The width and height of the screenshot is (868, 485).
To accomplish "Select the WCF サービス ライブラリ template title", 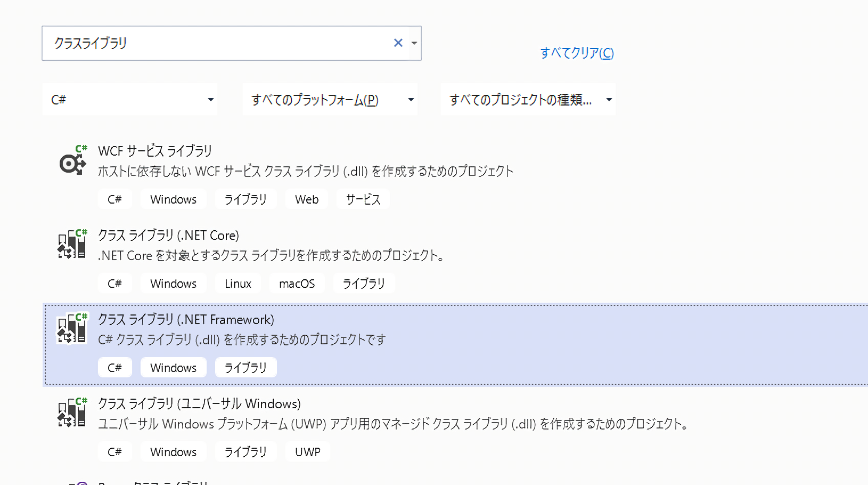I will [155, 151].
